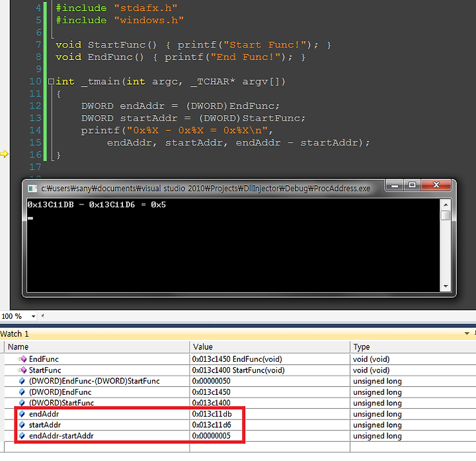Click the console scrollbar down arrow
Viewport: 476px width, 461px height.
(x=446, y=286)
